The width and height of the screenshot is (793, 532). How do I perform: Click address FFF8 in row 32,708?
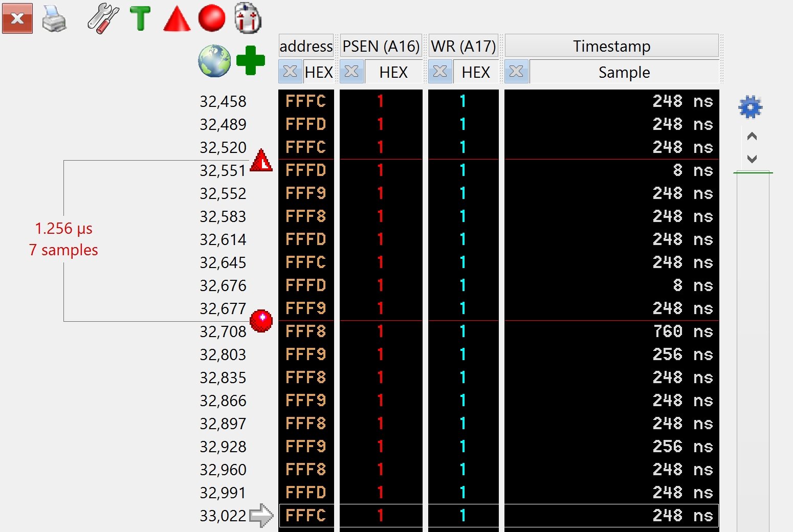tap(306, 331)
